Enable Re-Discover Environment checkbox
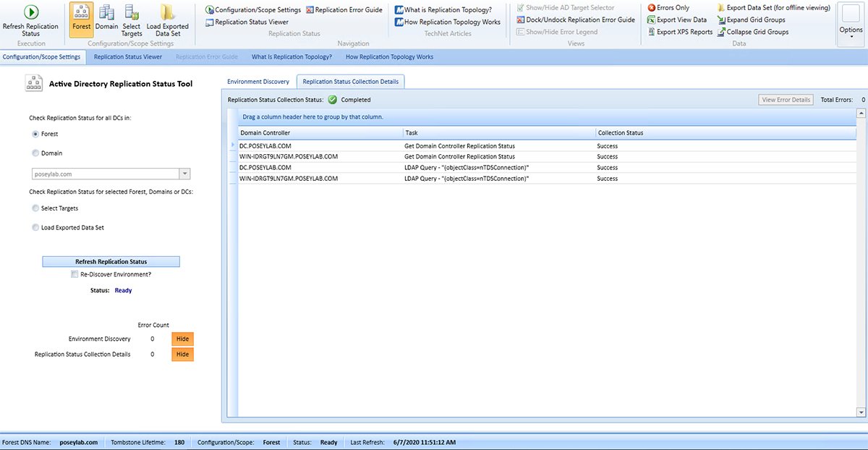This screenshot has width=868, height=450. point(75,274)
